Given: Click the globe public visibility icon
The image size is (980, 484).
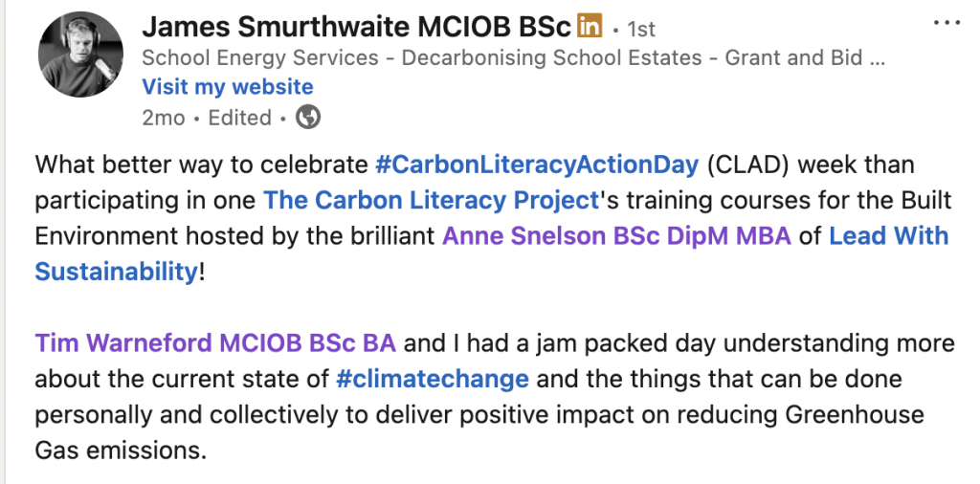Looking at the screenshot, I should [x=308, y=118].
